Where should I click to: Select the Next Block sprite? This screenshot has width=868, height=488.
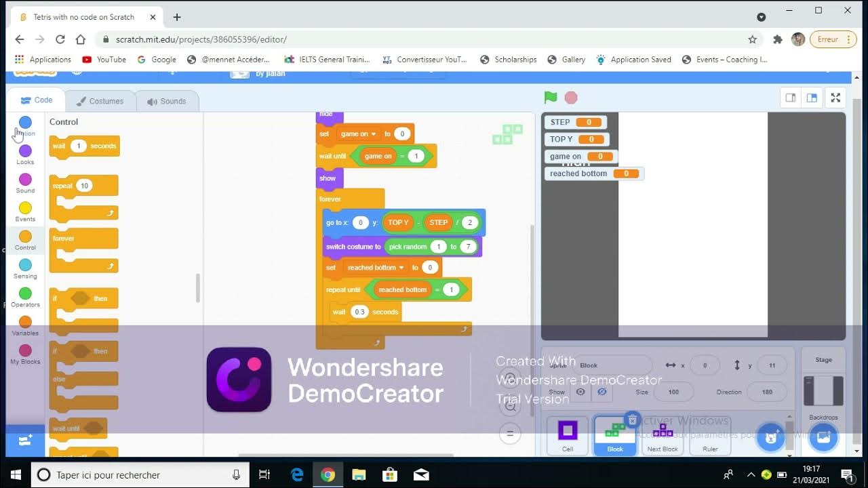663,436
